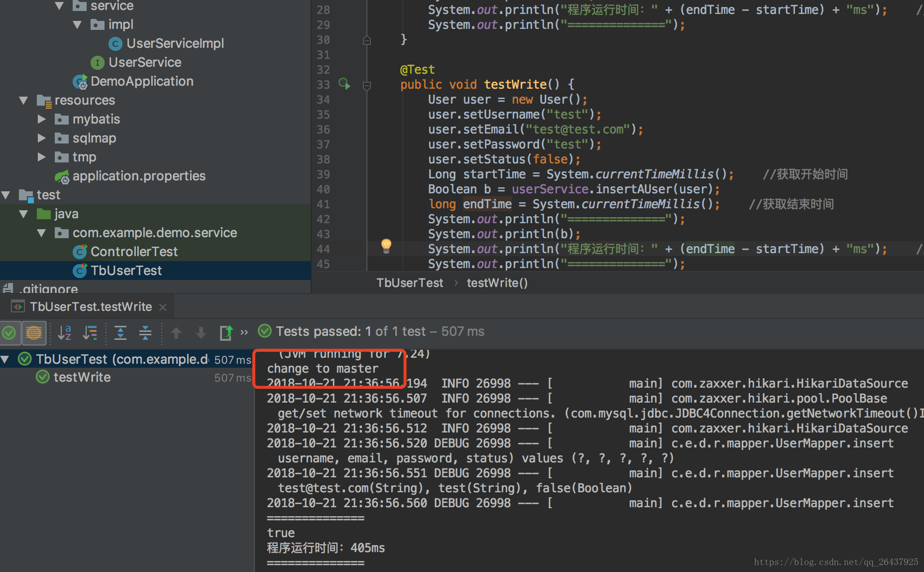This screenshot has height=572, width=924.
Task: Open UserService interface
Action: pyautogui.click(x=145, y=62)
